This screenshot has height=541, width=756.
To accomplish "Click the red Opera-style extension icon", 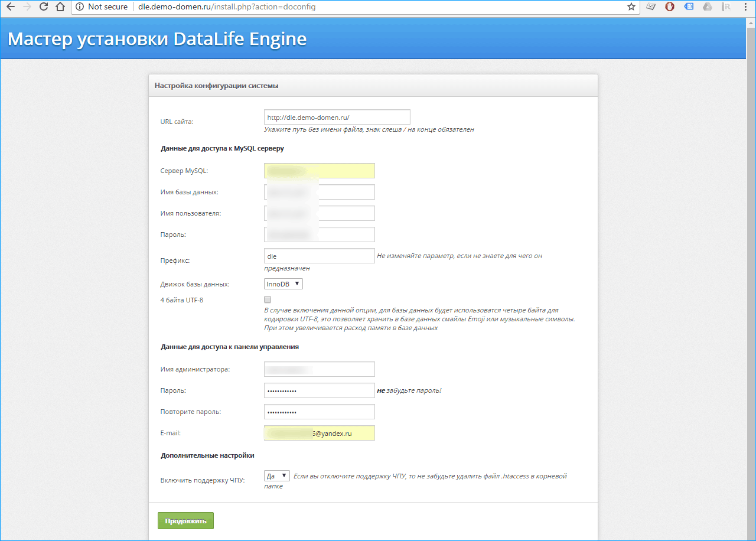I will (x=670, y=7).
